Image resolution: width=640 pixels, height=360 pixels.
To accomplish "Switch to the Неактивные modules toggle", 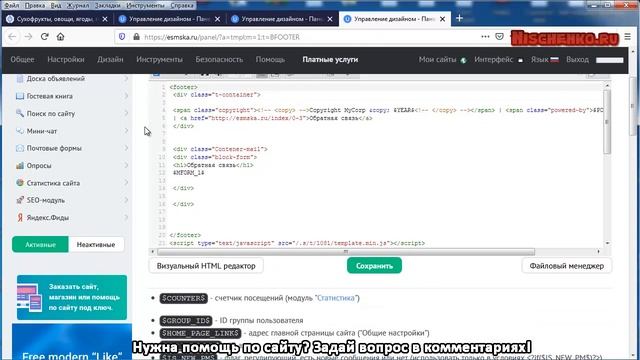I will pos(96,244).
